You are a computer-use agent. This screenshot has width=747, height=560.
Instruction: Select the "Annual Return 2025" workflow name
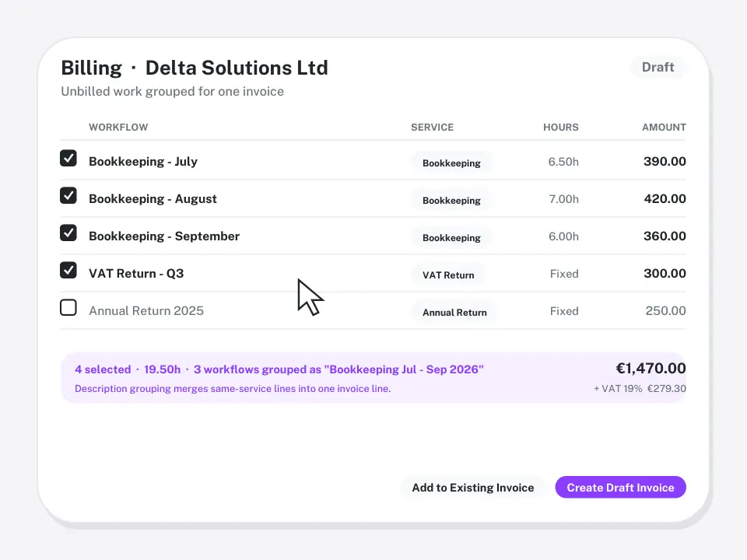[146, 311]
